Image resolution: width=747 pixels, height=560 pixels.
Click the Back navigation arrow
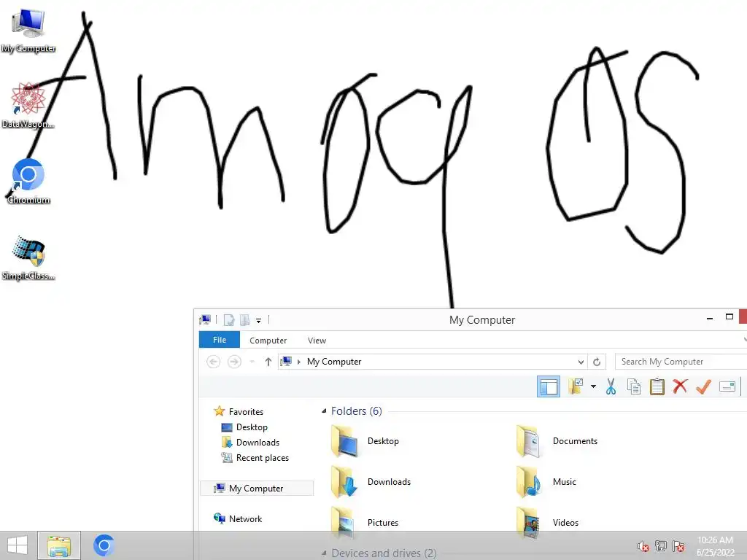214,362
